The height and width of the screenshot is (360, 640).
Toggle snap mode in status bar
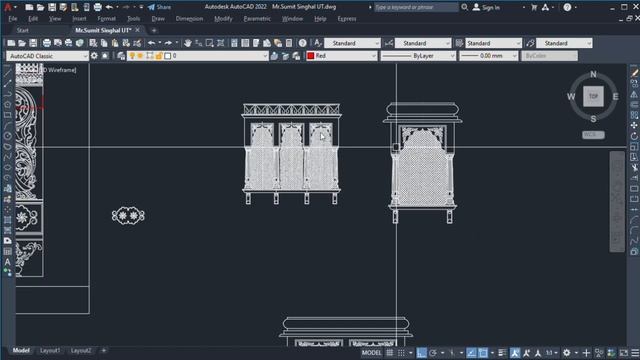[x=402, y=353]
